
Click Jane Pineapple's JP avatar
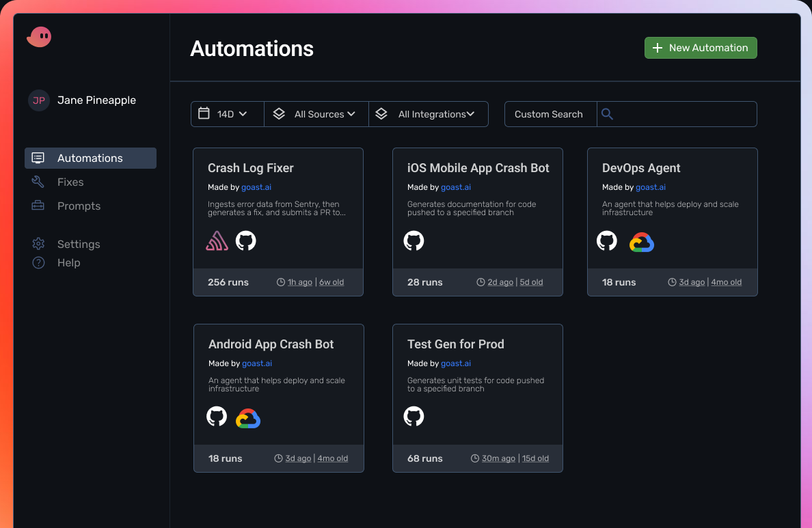pyautogui.click(x=39, y=100)
